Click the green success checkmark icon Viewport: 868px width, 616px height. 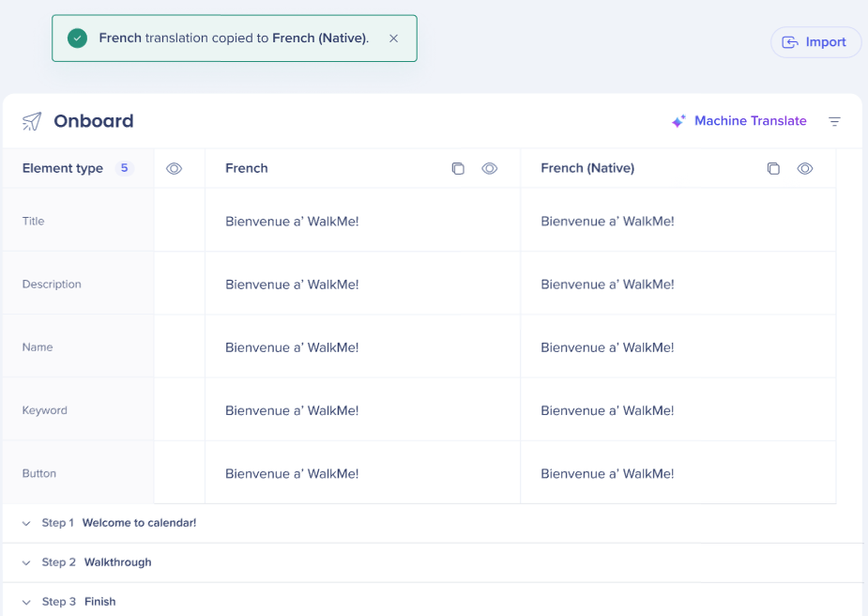click(x=78, y=38)
